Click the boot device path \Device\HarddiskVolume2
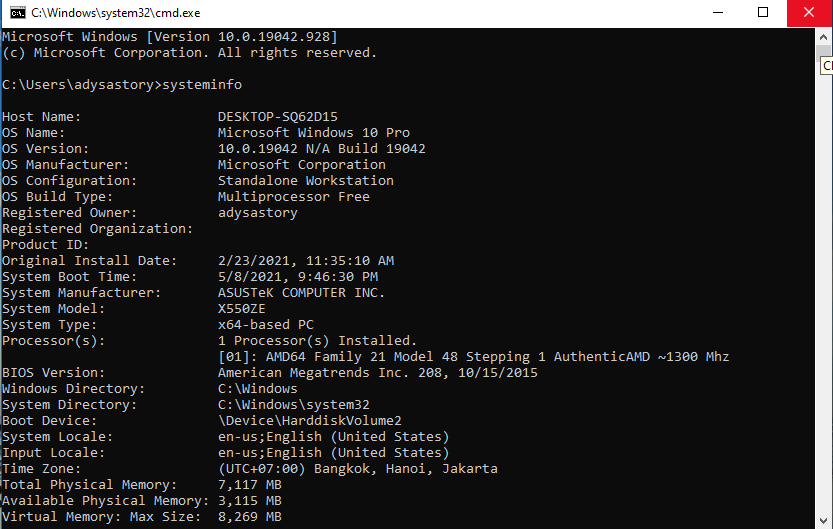Image resolution: width=833 pixels, height=529 pixels. (x=310, y=421)
